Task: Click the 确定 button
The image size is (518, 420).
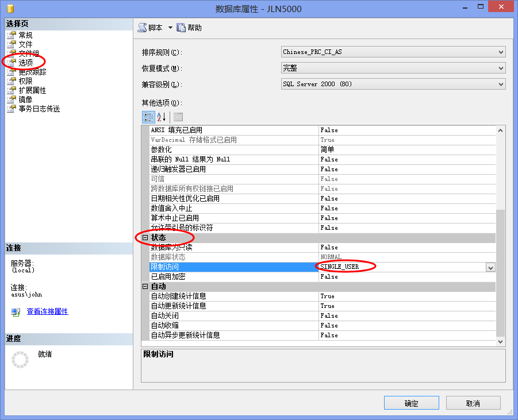Action: coord(411,403)
